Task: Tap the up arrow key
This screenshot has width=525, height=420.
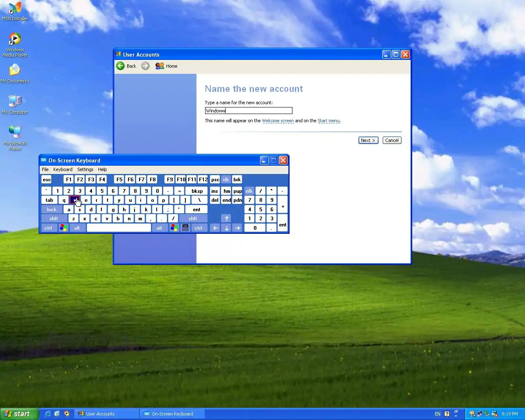Action: click(226, 219)
